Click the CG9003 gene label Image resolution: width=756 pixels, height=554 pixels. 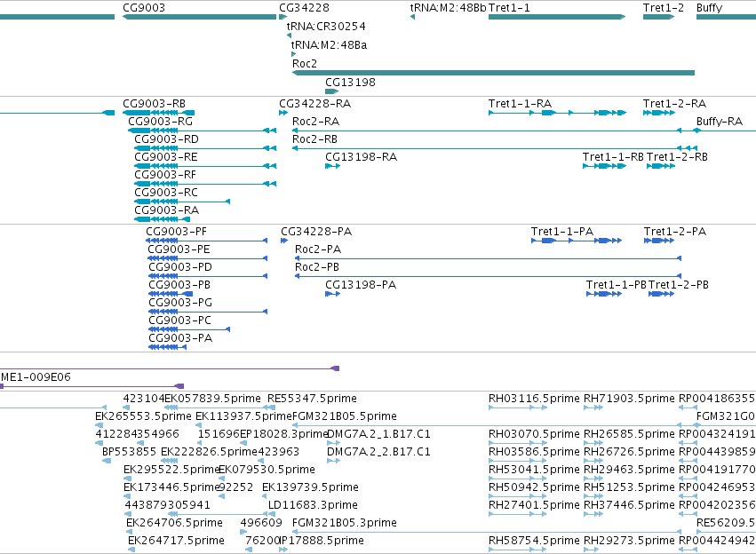point(144,8)
